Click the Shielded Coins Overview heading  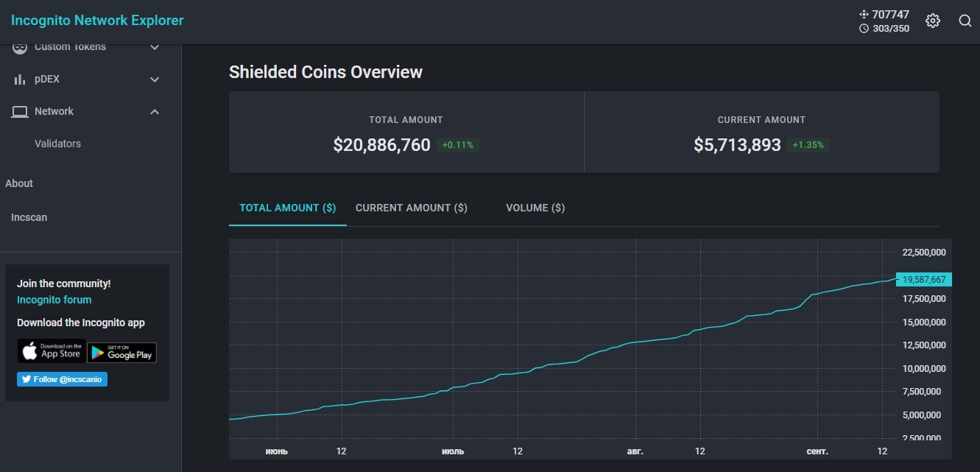pyautogui.click(x=325, y=72)
